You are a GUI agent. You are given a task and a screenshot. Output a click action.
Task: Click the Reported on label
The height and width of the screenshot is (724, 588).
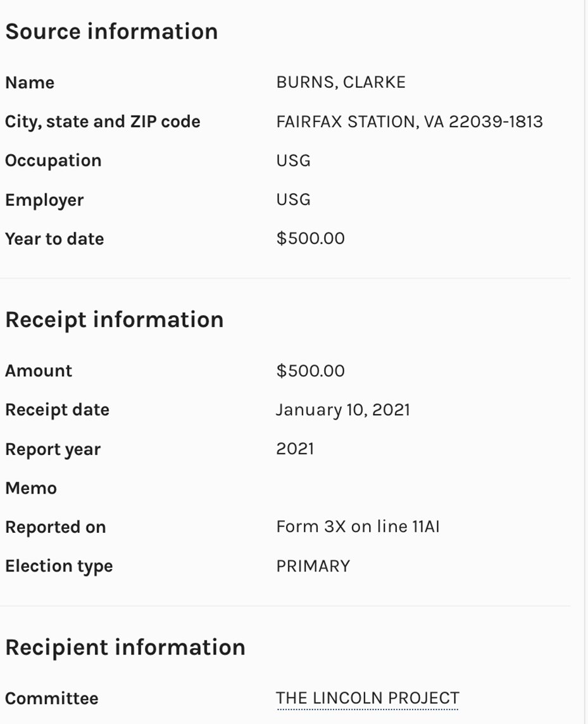[x=55, y=527]
